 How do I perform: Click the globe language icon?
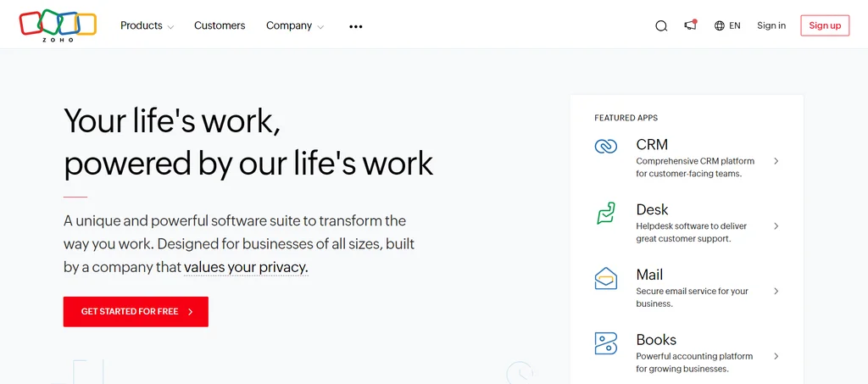click(720, 26)
